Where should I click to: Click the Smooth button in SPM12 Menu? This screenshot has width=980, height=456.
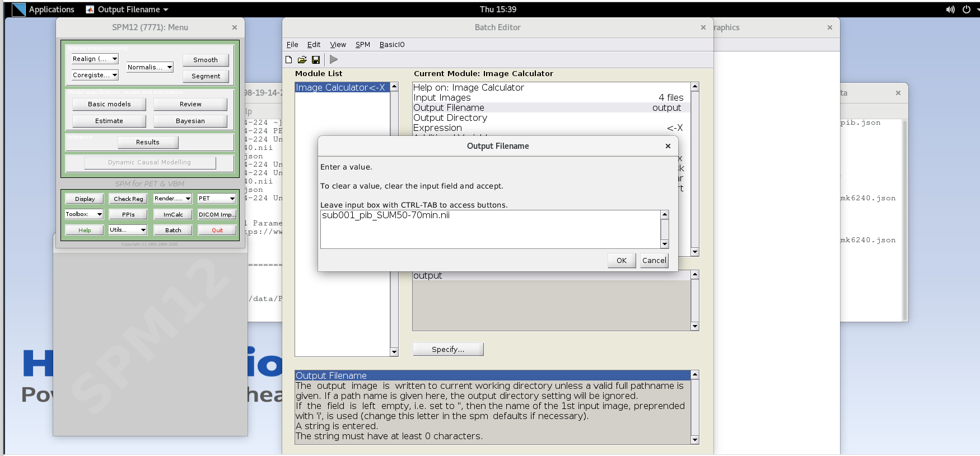[x=206, y=60]
